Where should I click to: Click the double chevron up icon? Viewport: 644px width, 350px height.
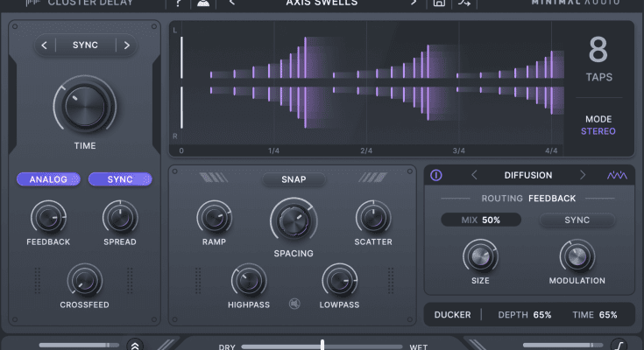pyautogui.click(x=135, y=346)
